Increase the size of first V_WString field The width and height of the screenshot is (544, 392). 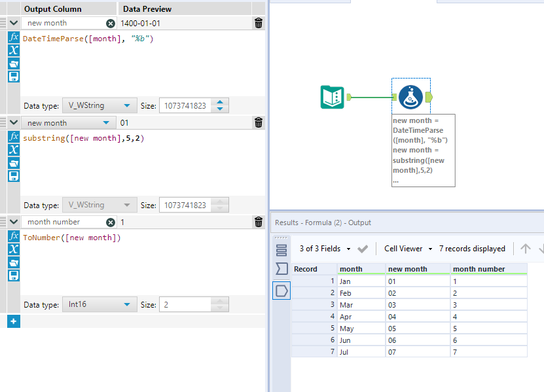point(221,102)
